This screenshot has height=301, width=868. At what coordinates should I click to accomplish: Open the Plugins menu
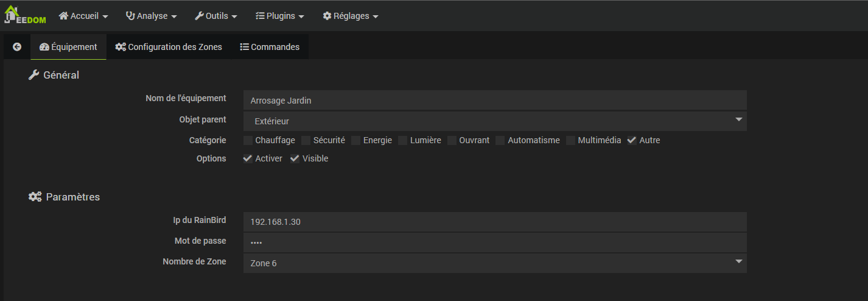point(280,16)
